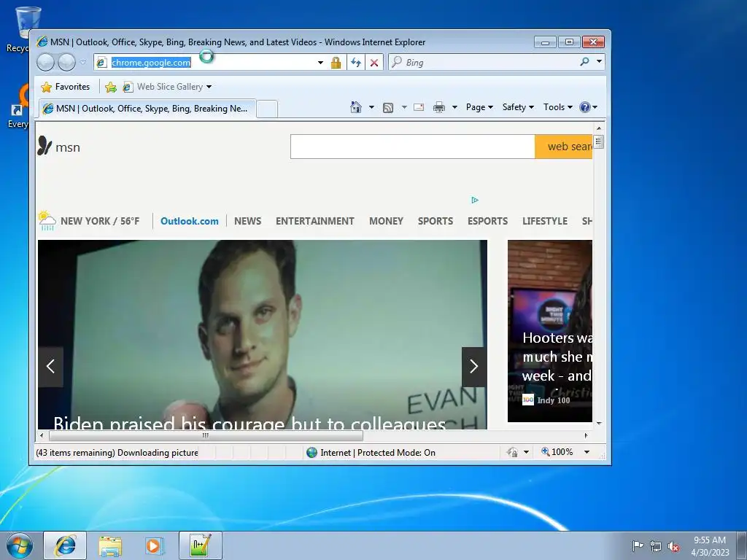
Task: Open the Windows Start orb
Action: pos(19,545)
